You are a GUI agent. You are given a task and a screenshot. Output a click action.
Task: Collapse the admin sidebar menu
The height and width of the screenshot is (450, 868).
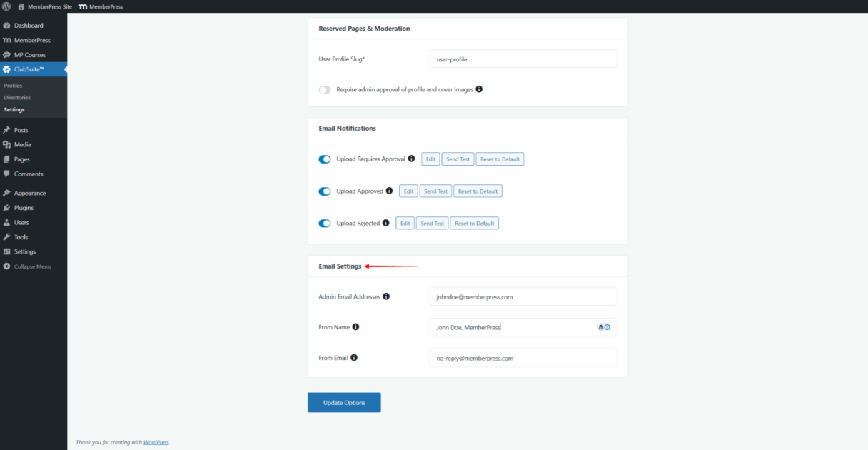[8, 266]
